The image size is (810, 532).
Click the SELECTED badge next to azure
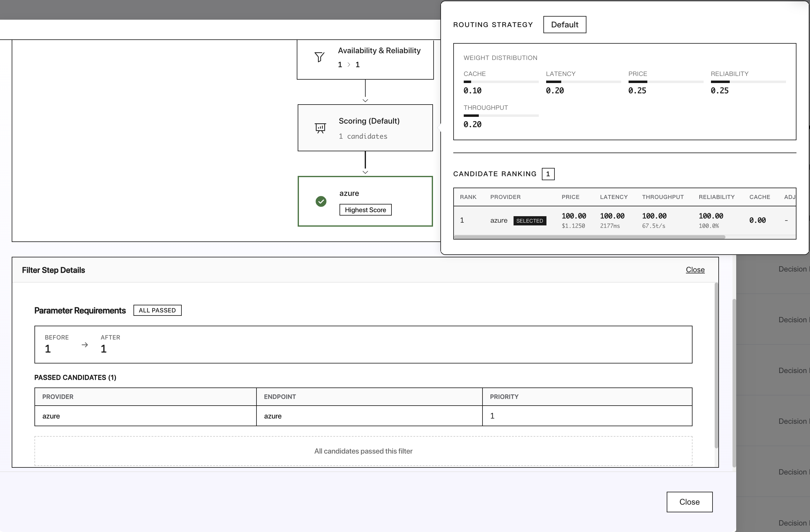[x=530, y=221]
